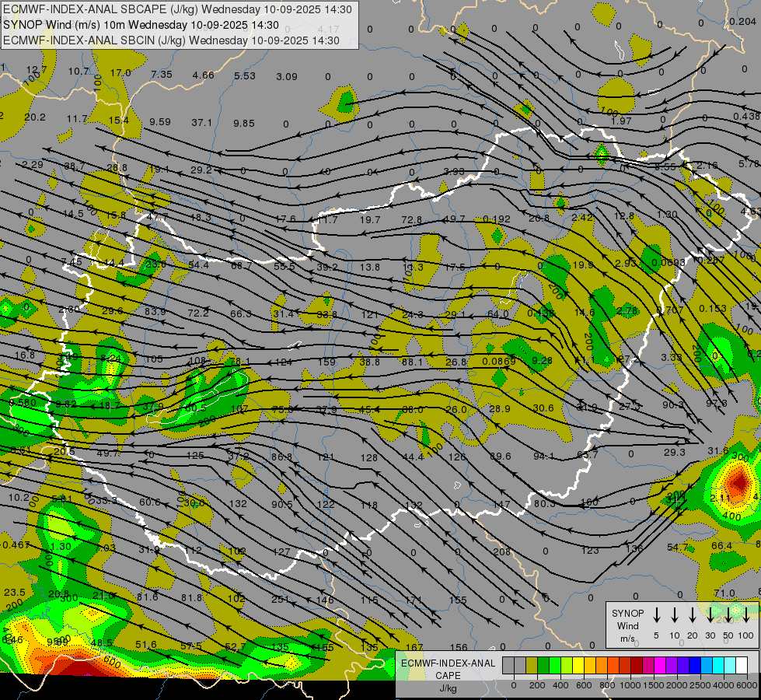
Task: Click the '251' value on the map
Action: (280, 600)
